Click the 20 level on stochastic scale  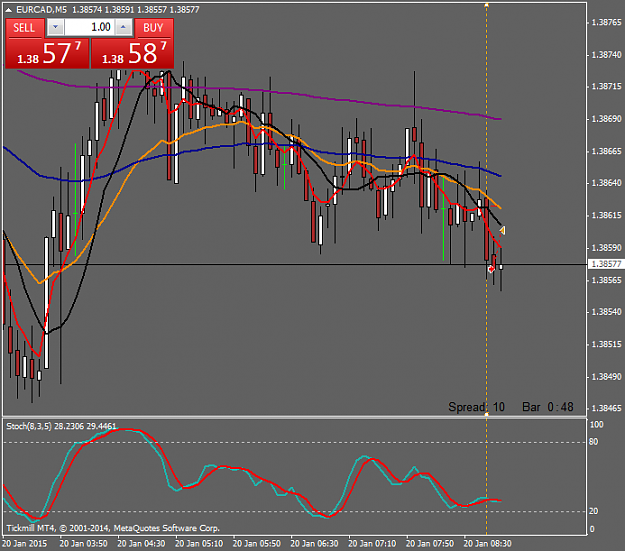pyautogui.click(x=594, y=511)
